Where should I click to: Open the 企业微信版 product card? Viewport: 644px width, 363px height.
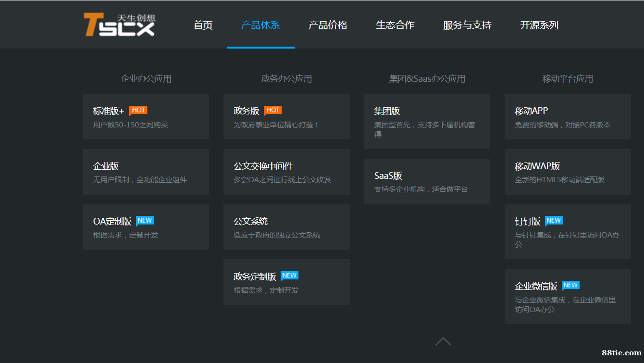[x=568, y=296]
